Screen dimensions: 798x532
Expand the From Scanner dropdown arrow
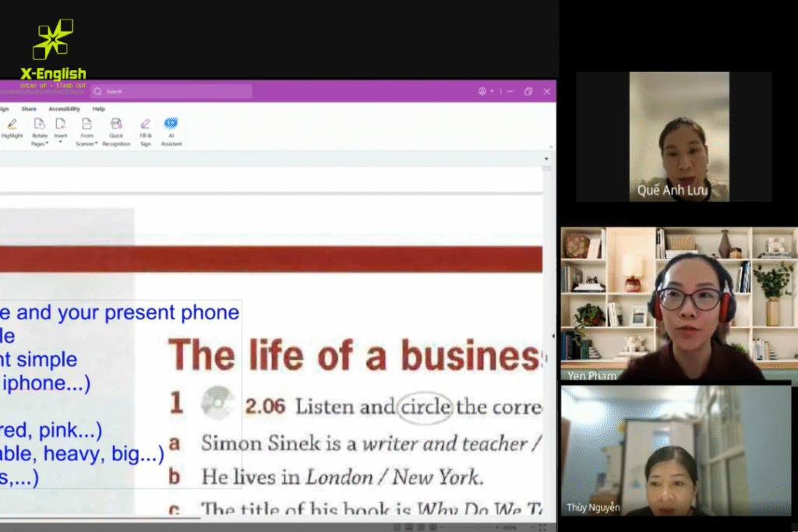click(97, 143)
